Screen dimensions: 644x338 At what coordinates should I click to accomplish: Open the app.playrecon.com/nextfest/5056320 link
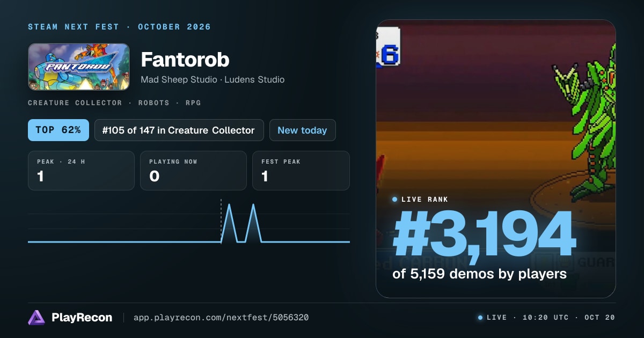point(221,318)
